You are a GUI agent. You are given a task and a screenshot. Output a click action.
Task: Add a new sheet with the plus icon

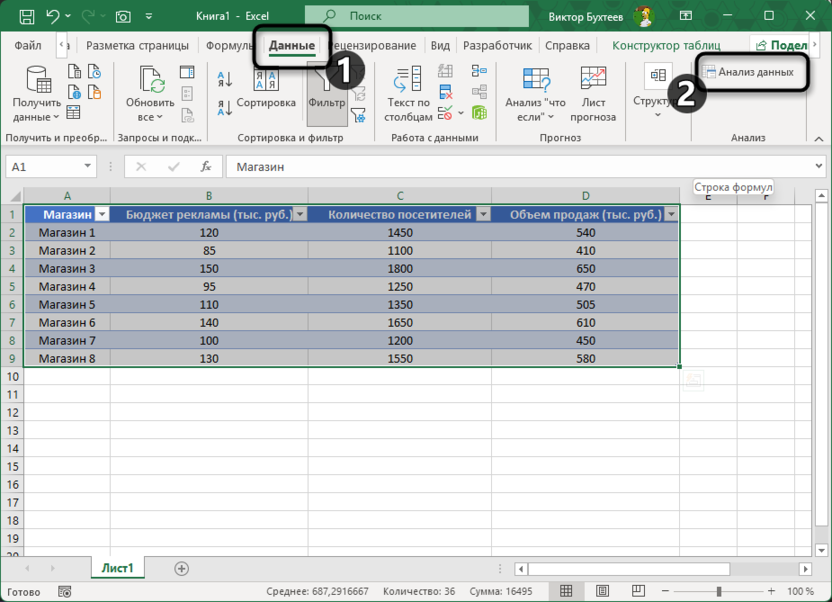pyautogui.click(x=181, y=568)
